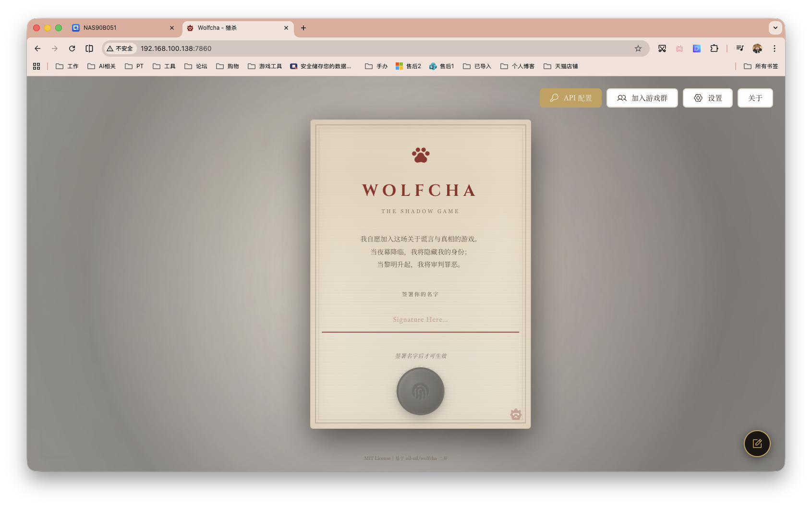This screenshot has width=812, height=507.
Task: Open the 关于 about button
Action: [x=755, y=98]
